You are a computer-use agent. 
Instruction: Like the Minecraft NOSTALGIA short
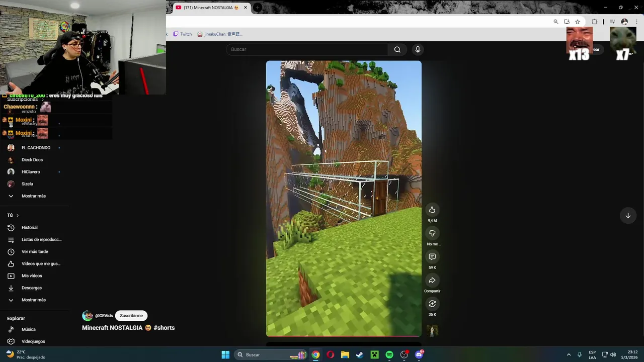coord(432,210)
